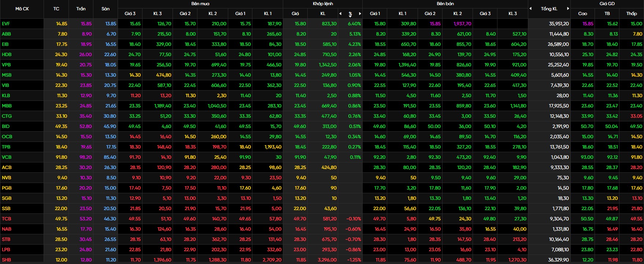Click Giá 1 header under Bên bán

[375, 14]
